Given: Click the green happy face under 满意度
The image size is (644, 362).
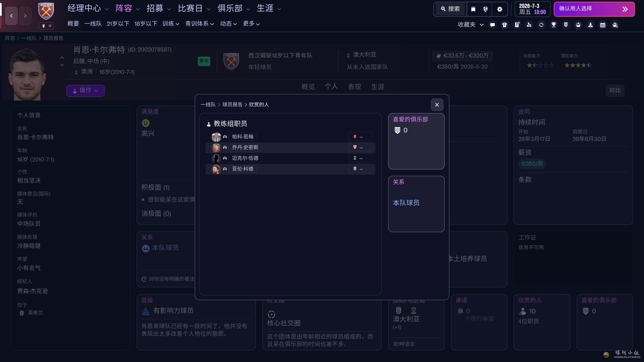Looking at the screenshot, I should (146, 123).
